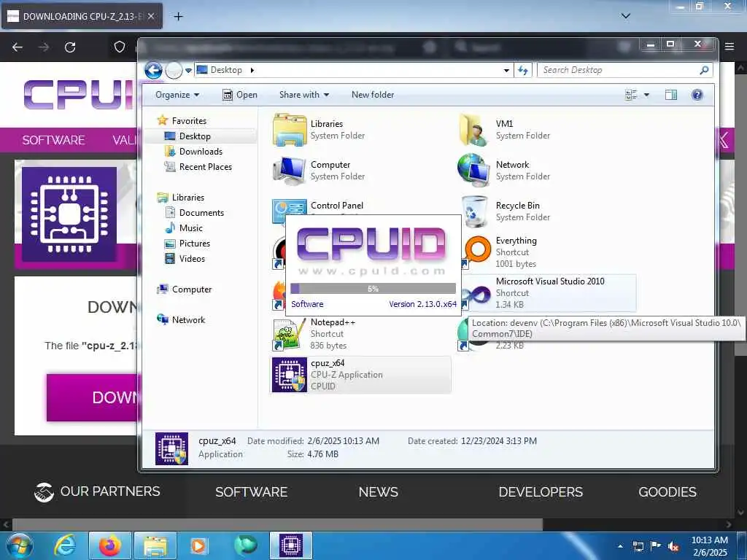Select Desktop under Favorites
The width and height of the screenshot is (747, 560).
click(195, 136)
